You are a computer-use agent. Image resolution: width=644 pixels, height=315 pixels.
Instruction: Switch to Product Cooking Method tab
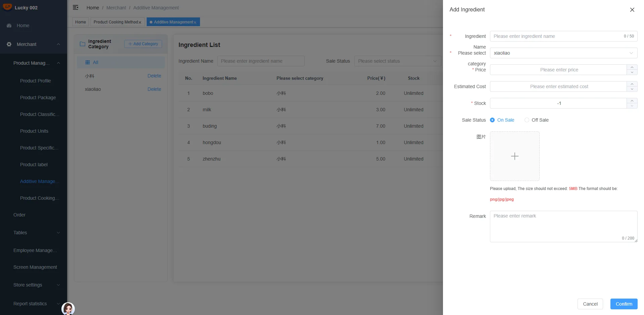pyautogui.click(x=115, y=22)
